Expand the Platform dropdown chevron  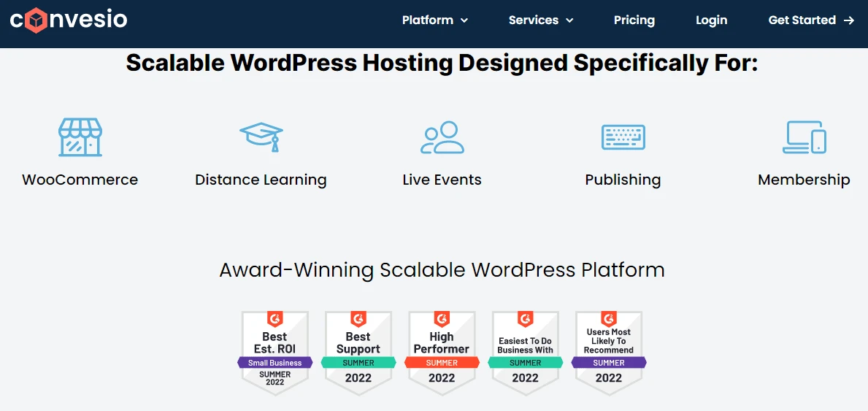tap(464, 21)
